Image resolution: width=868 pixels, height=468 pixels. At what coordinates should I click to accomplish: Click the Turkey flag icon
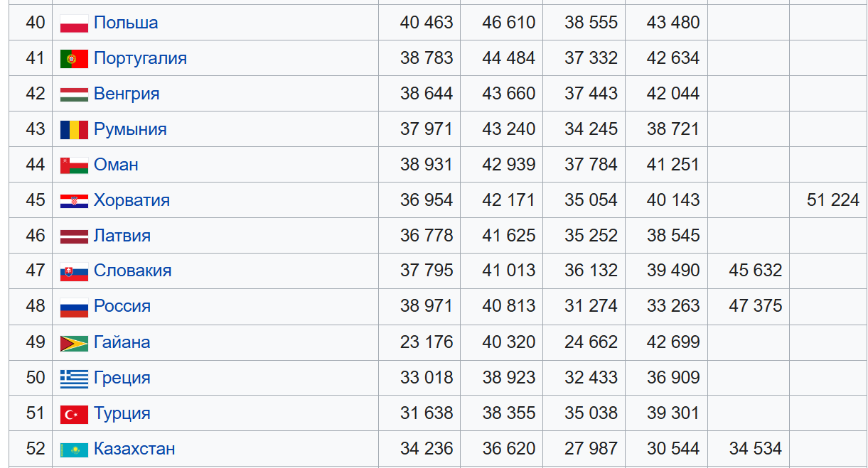74,414
